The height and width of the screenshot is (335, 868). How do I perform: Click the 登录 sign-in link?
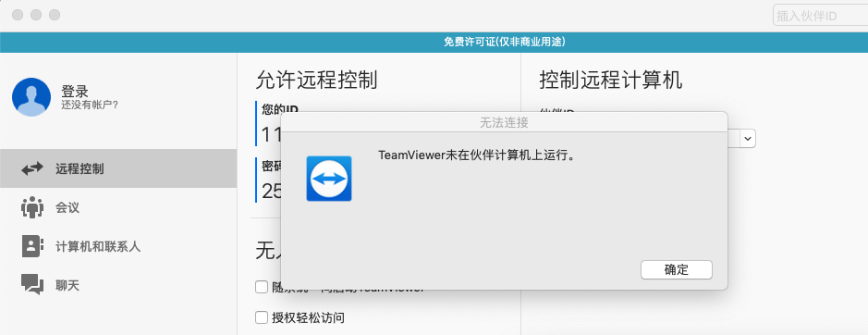point(75,92)
